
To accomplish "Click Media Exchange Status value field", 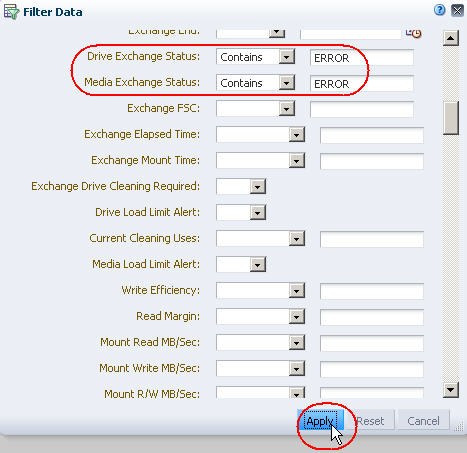I will 362,84.
